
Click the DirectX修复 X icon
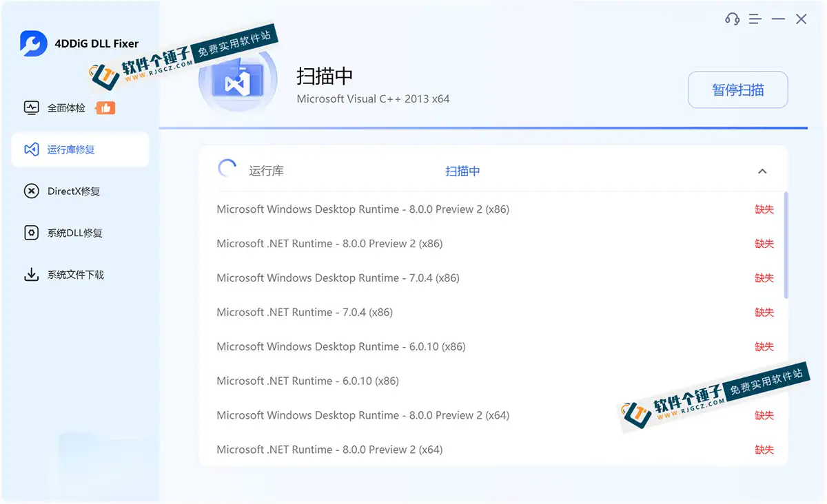[x=31, y=191]
